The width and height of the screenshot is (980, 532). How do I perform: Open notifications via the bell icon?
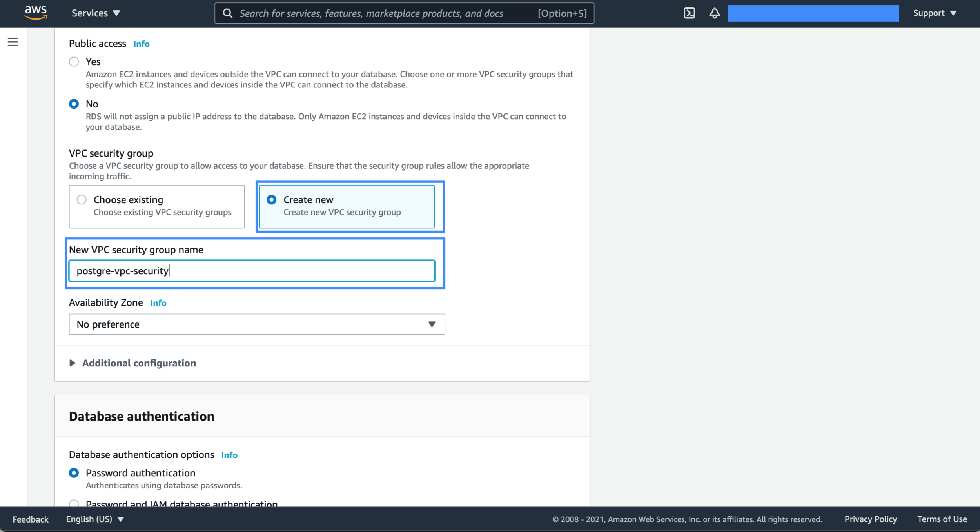714,13
